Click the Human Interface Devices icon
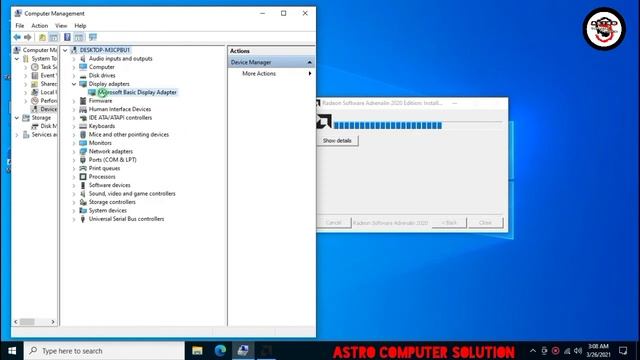Screen dimensions: 640x360 83,109
